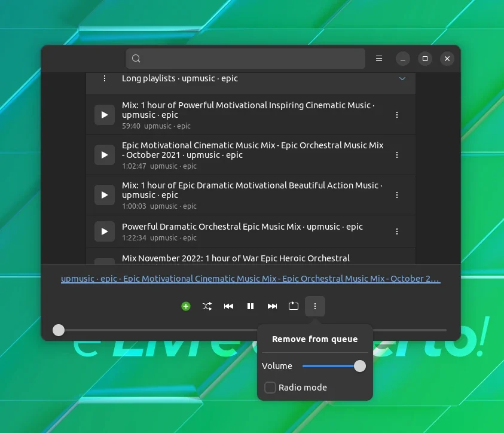Click the Volume slider handle
Screen dimensions: 504x433
pos(360,366)
